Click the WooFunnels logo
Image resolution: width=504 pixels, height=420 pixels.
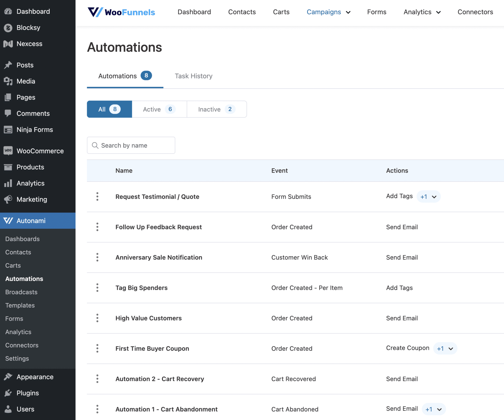(121, 12)
